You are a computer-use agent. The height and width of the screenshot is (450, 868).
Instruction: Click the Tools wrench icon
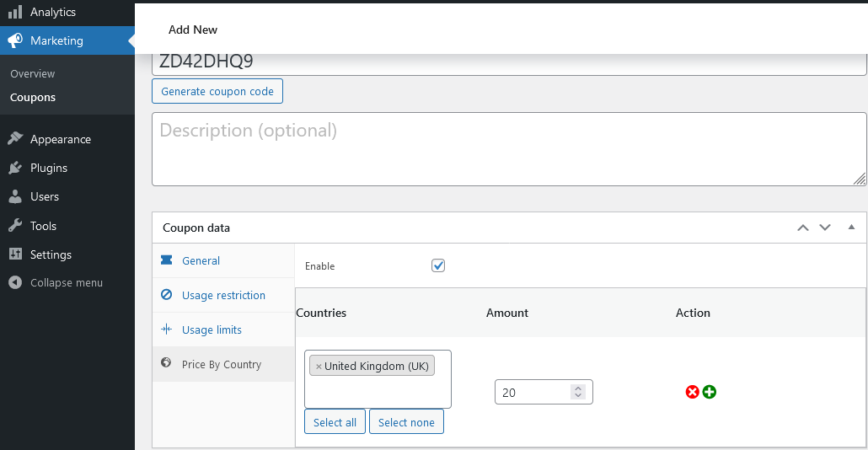pyautogui.click(x=15, y=225)
